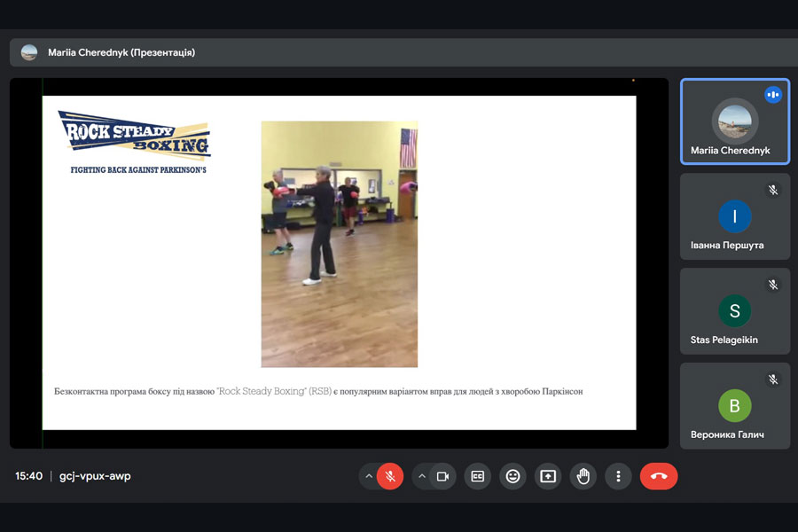Click Stas Pelageikin's avatar tile

click(x=735, y=311)
